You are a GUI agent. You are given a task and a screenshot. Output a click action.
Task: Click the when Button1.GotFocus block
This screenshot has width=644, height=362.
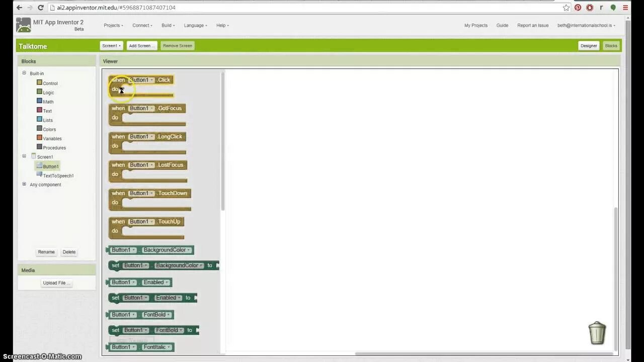147,115
